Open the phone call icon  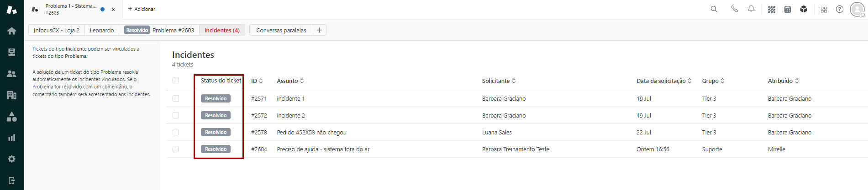coord(734,9)
